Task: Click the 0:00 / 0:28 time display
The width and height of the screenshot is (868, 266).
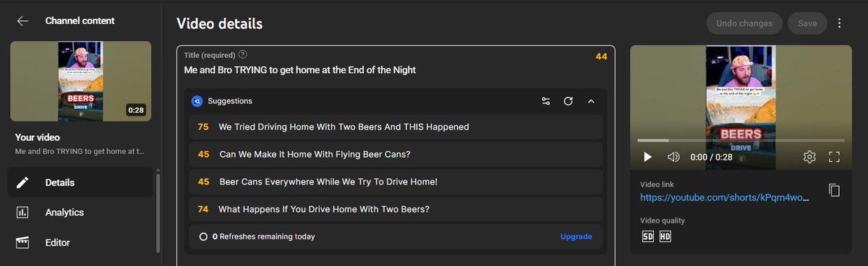Action: point(711,157)
